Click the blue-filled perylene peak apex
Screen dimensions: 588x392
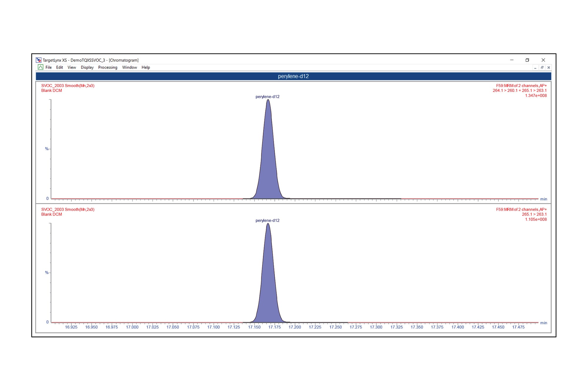(x=268, y=101)
